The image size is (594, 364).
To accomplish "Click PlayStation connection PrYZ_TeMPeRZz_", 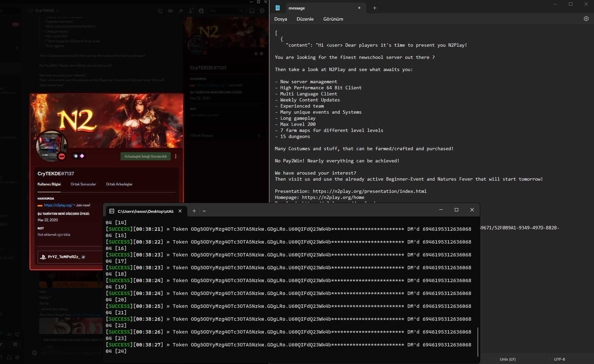I will pos(70,257).
